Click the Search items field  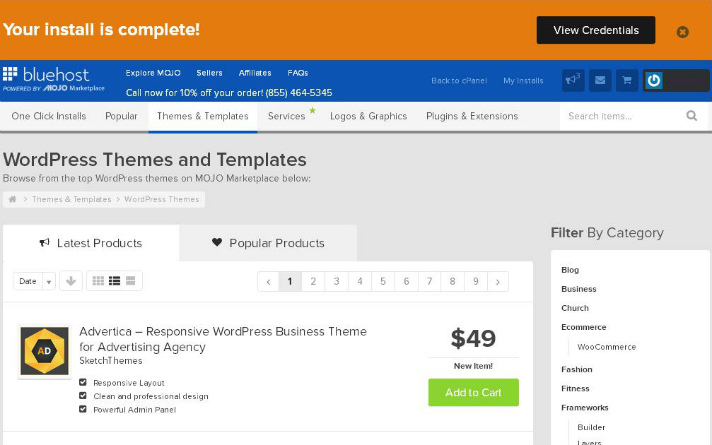click(622, 116)
